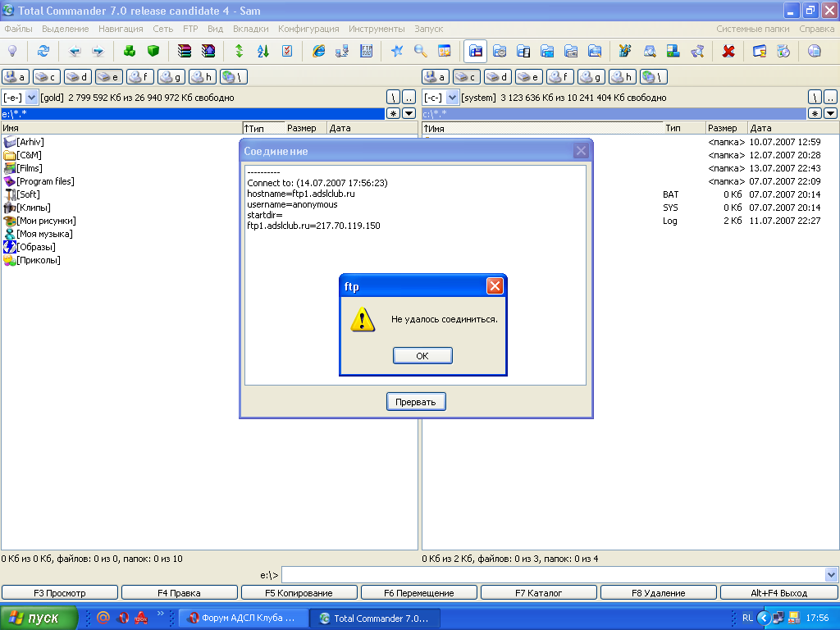The width and height of the screenshot is (840, 630).
Task: Click the пуск Start button
Action: pos(39,618)
